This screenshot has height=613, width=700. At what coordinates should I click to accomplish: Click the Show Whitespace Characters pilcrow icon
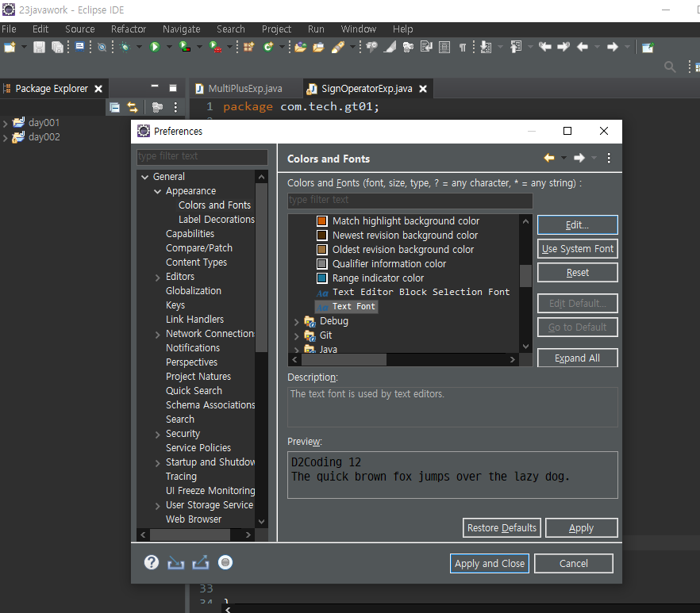(463, 48)
